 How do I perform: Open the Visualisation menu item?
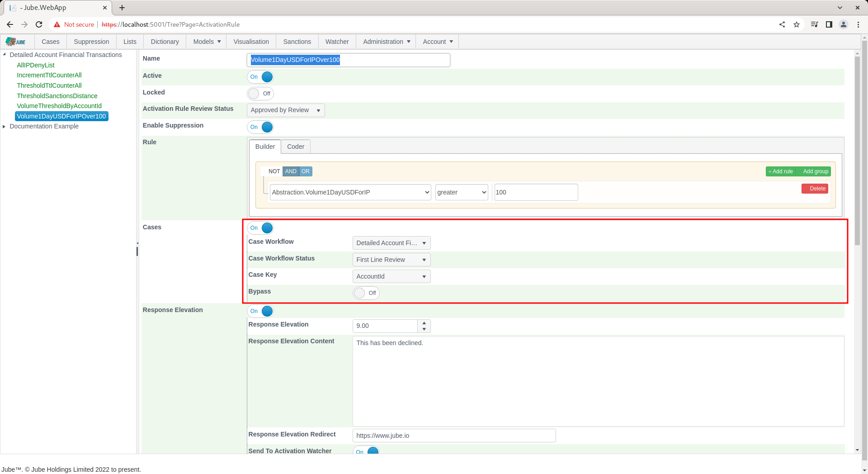pyautogui.click(x=251, y=42)
